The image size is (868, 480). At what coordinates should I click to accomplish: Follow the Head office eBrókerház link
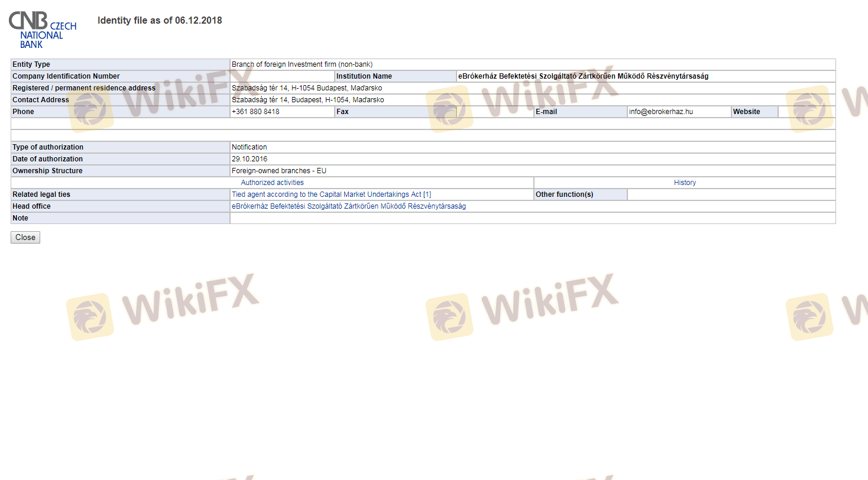pyautogui.click(x=348, y=206)
